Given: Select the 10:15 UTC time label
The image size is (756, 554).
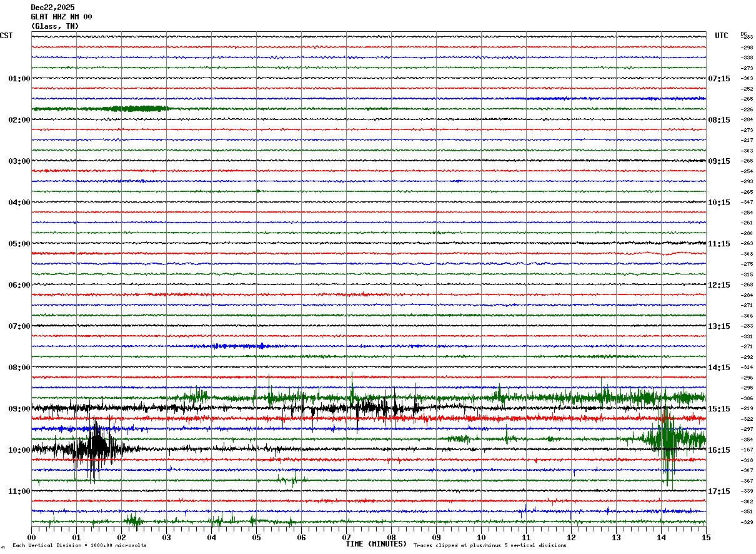Looking at the screenshot, I should 719,203.
